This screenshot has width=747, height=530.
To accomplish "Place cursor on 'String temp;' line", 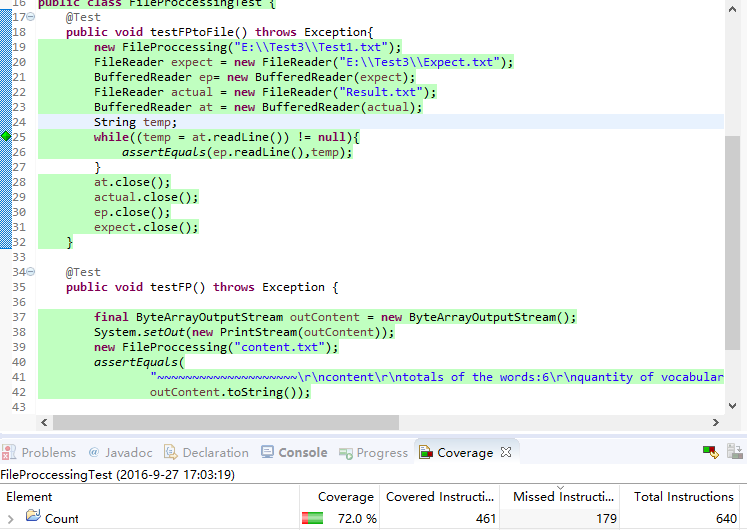I will (x=135, y=122).
